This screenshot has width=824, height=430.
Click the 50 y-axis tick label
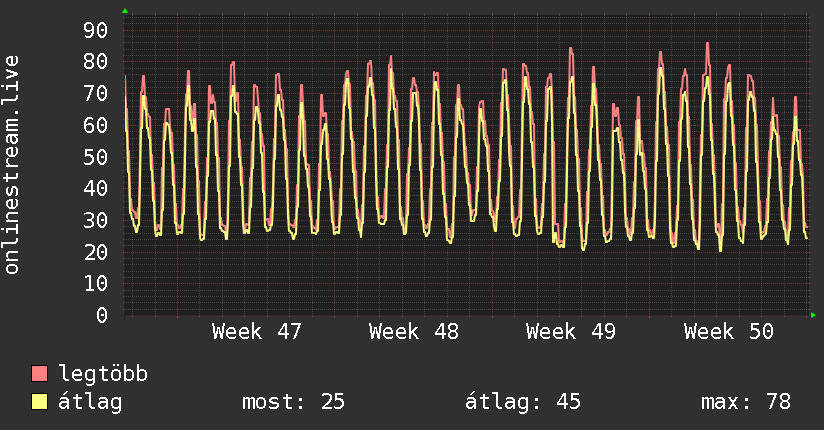coord(96,157)
